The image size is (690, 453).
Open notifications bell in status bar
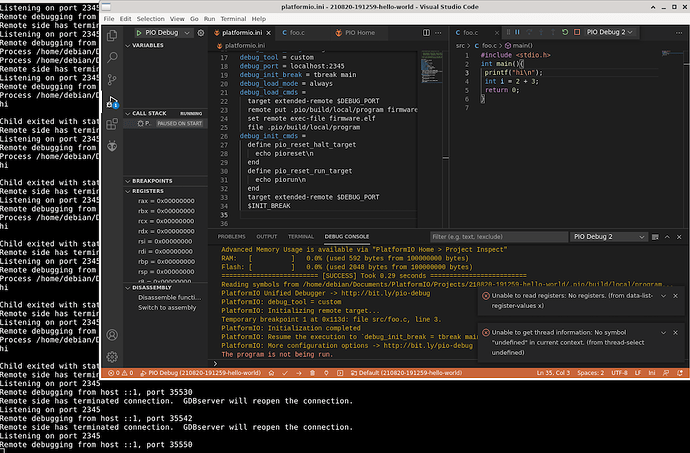tap(680, 373)
